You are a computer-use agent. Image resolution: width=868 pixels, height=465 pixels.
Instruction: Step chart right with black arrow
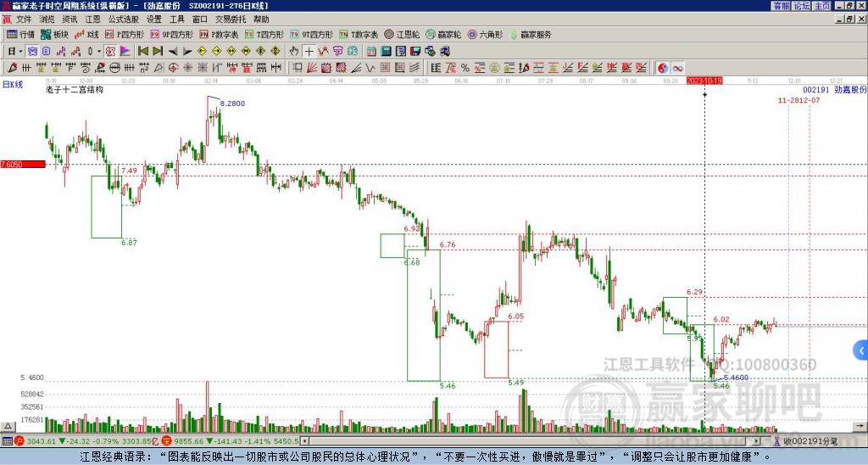[x=187, y=52]
